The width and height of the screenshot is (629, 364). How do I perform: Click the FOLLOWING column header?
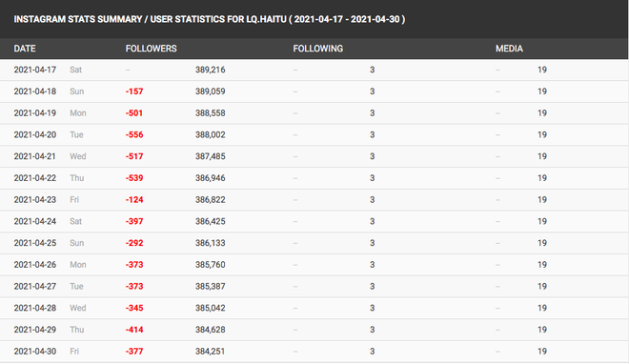coord(317,49)
